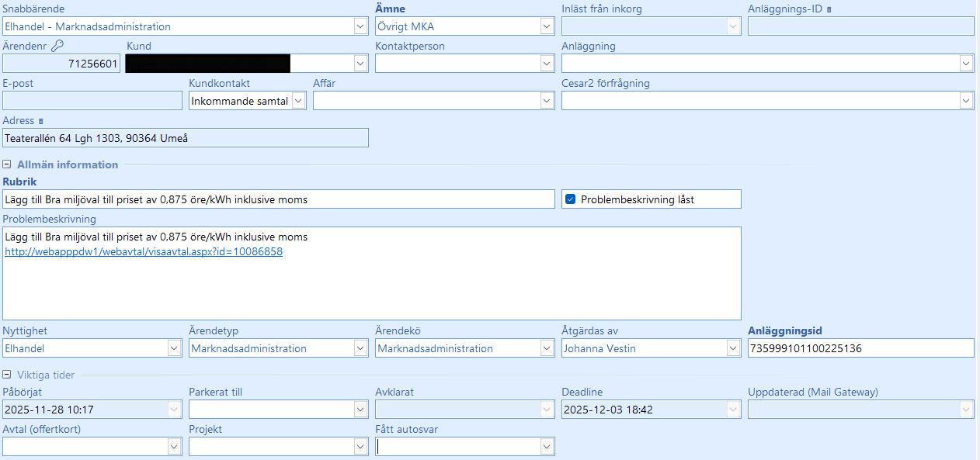Click the Adress field with Teaterallén 64

point(185,138)
